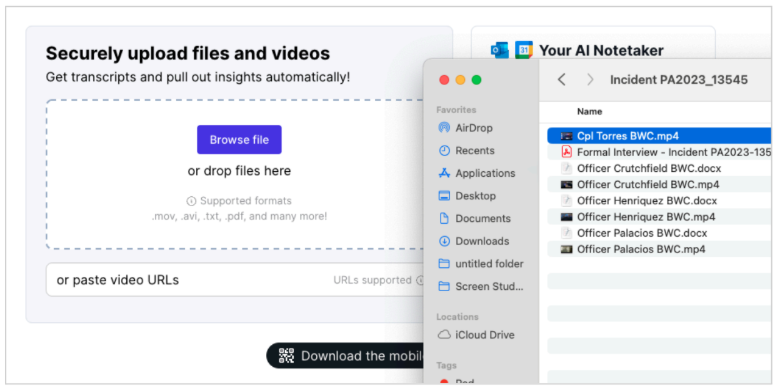Click the Officer Henriquez BWC.docx document icon
776x390 pixels.
click(x=566, y=200)
